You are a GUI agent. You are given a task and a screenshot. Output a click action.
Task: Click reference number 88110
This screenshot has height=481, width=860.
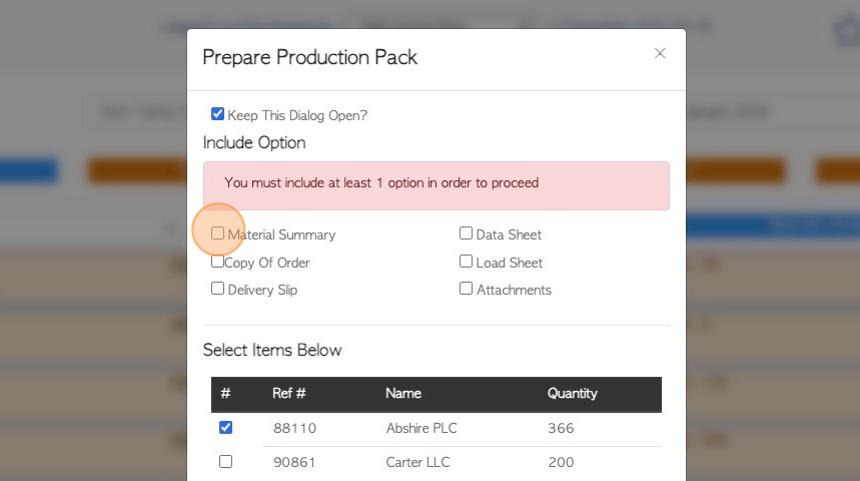295,428
